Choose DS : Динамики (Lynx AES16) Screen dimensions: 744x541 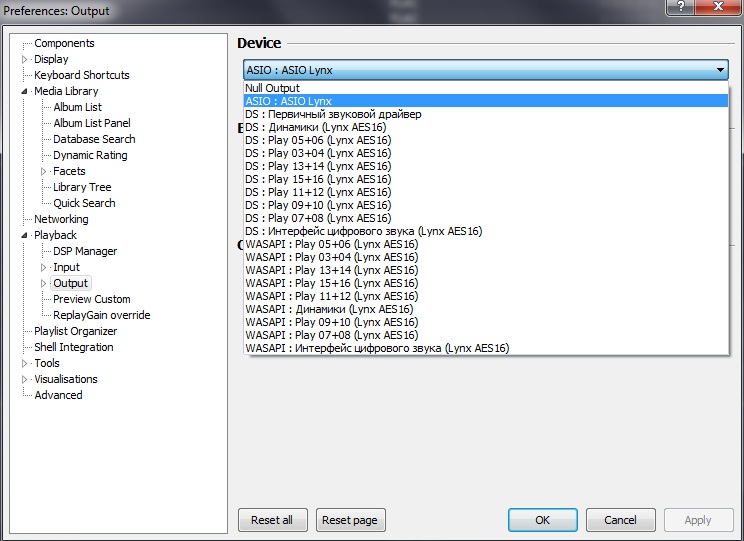486,127
